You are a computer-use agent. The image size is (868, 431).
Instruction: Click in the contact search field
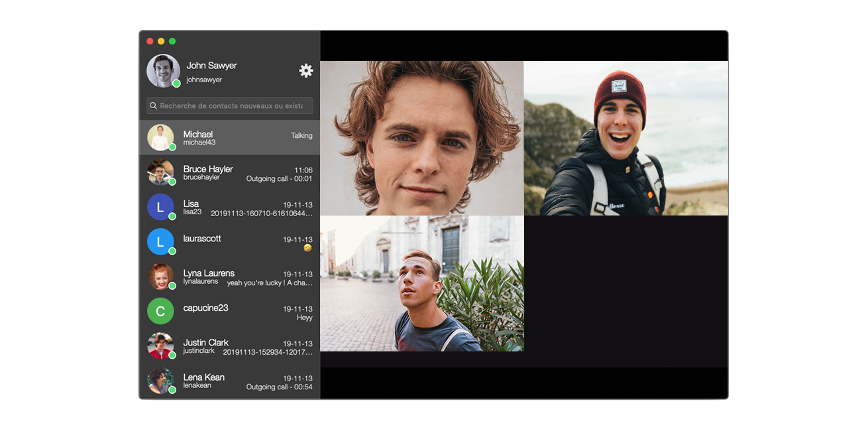click(x=232, y=106)
